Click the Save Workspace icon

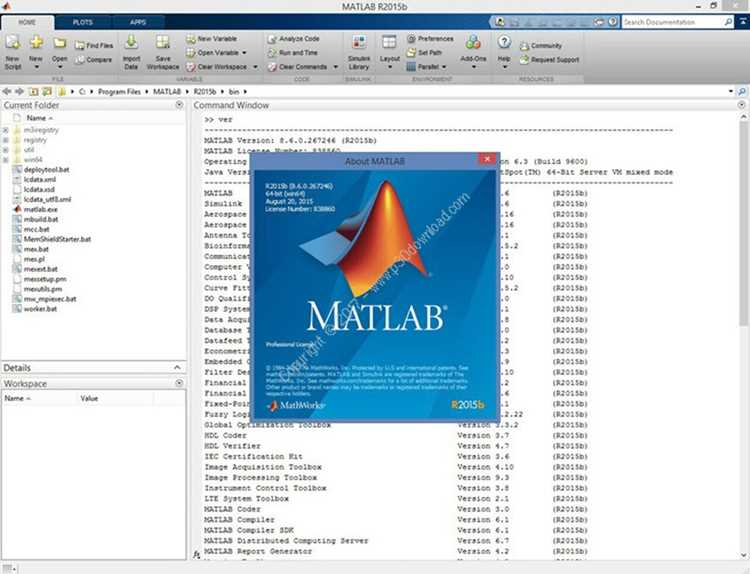pyautogui.click(x=163, y=52)
